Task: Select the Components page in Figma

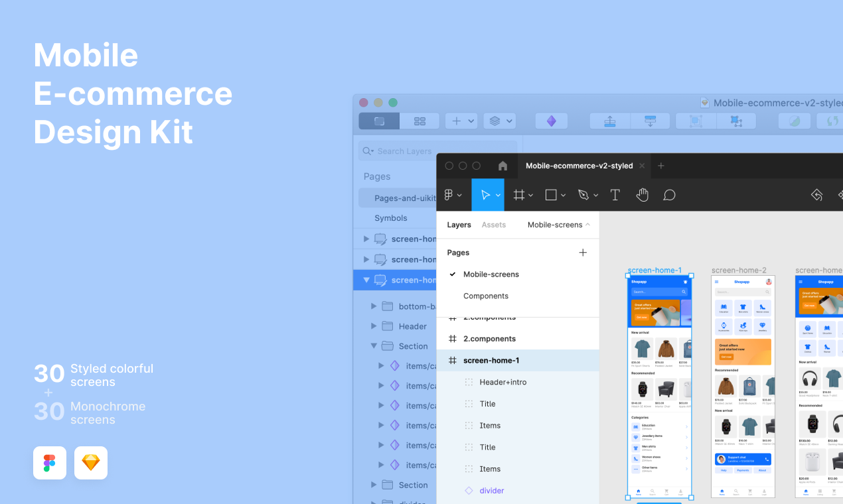Action: pos(485,296)
